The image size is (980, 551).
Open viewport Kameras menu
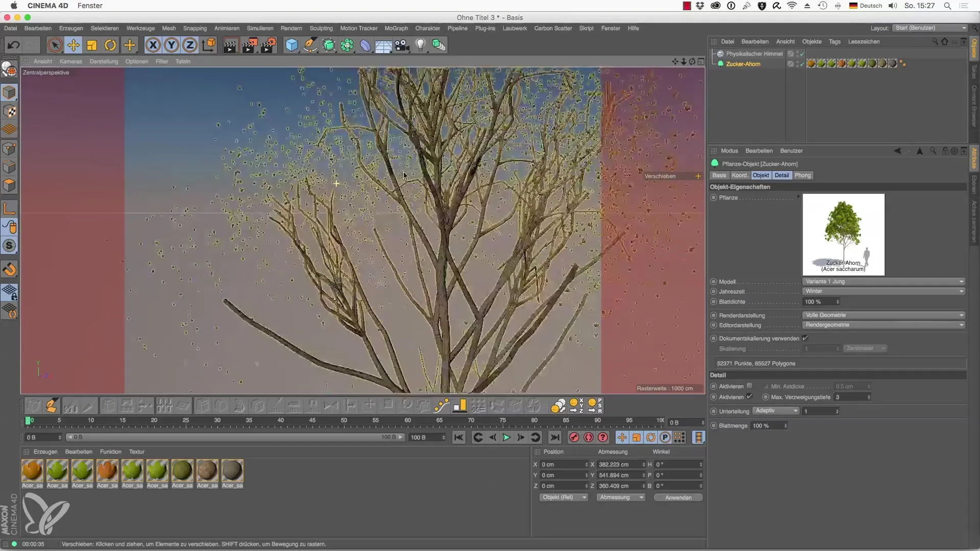(x=70, y=61)
